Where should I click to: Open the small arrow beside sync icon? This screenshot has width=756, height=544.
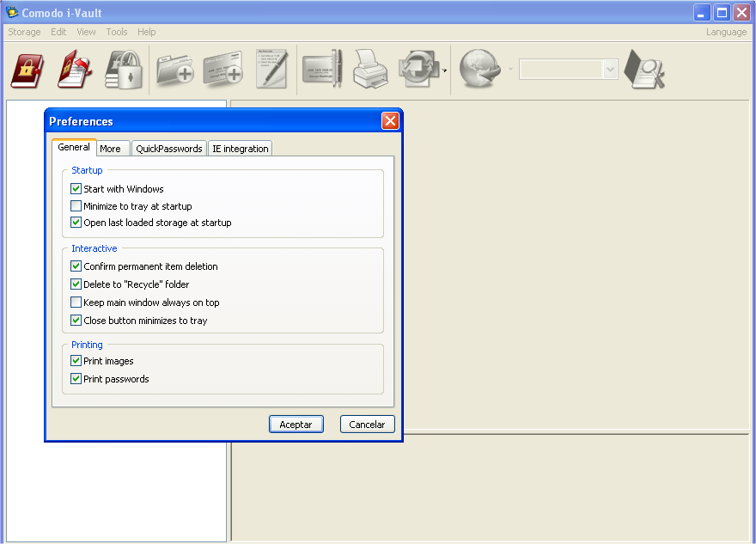pos(444,70)
